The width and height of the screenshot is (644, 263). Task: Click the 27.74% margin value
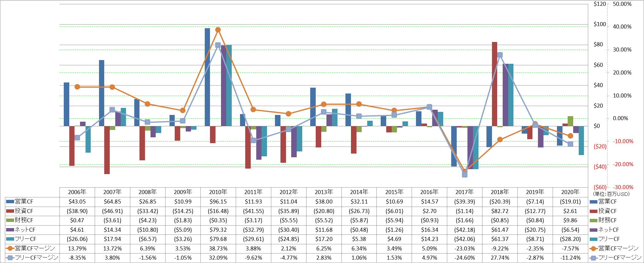(500, 258)
